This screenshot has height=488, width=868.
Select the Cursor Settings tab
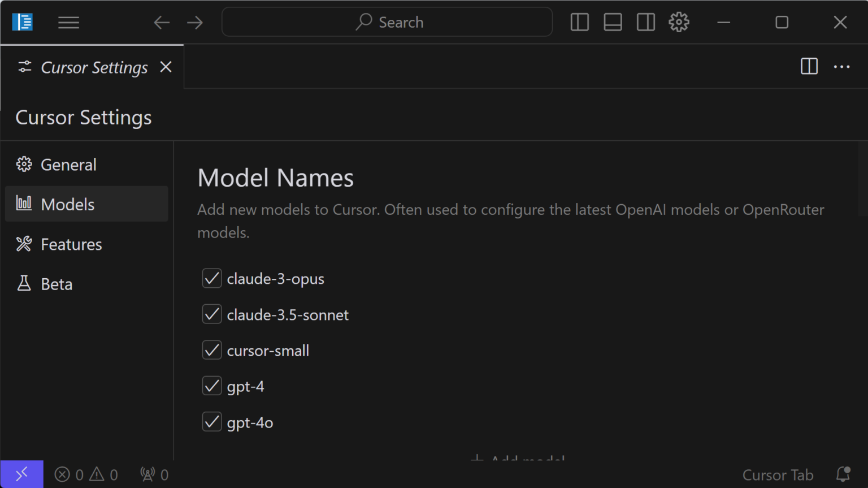92,67
